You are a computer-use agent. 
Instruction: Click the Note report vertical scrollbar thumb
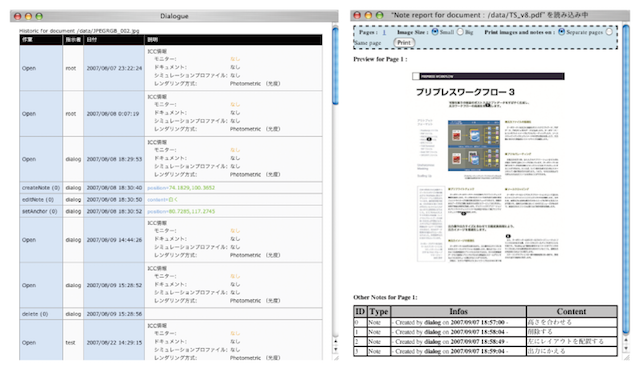coord(627,179)
